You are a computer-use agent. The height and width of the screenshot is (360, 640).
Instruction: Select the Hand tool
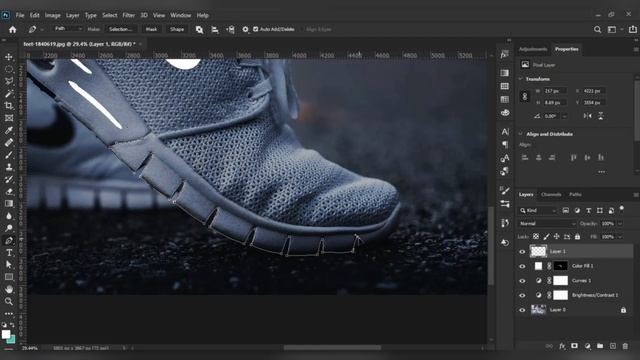pyautogui.click(x=9, y=289)
